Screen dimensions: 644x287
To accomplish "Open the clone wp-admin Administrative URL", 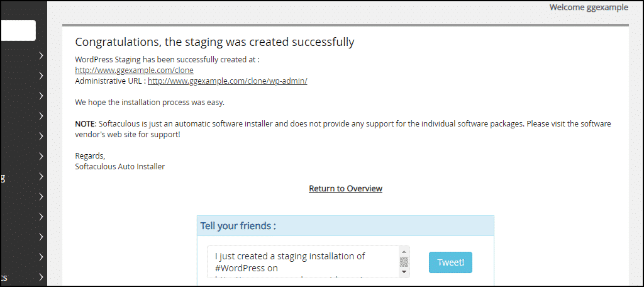I will [228, 81].
